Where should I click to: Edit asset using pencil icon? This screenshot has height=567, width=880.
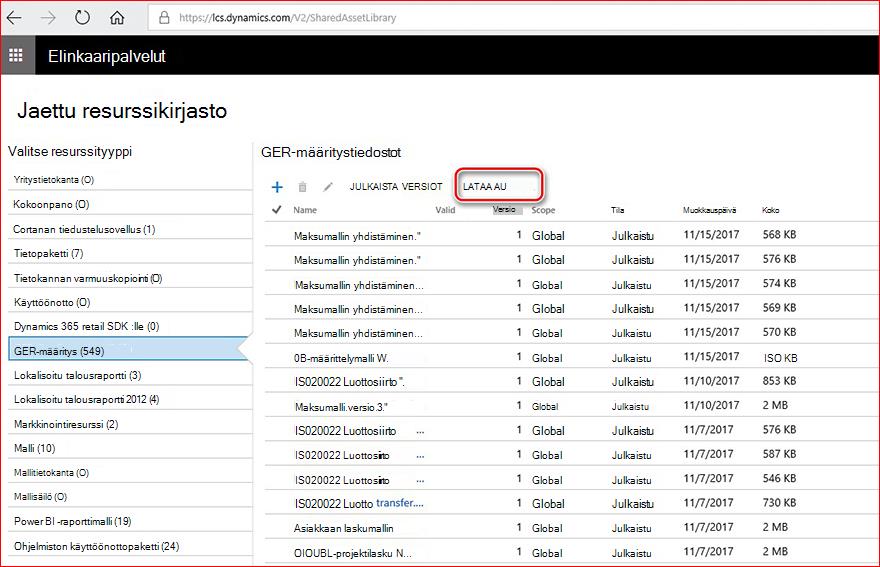tap(328, 187)
